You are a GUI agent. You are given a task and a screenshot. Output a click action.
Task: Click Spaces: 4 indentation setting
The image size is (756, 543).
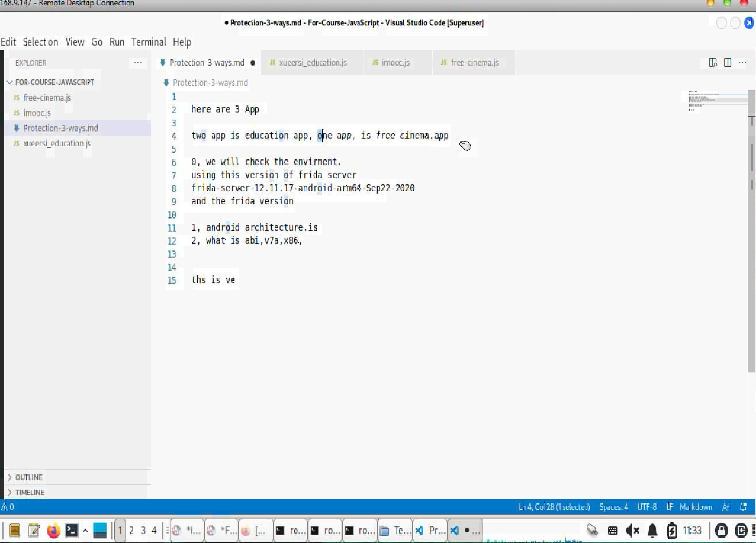[613, 507]
